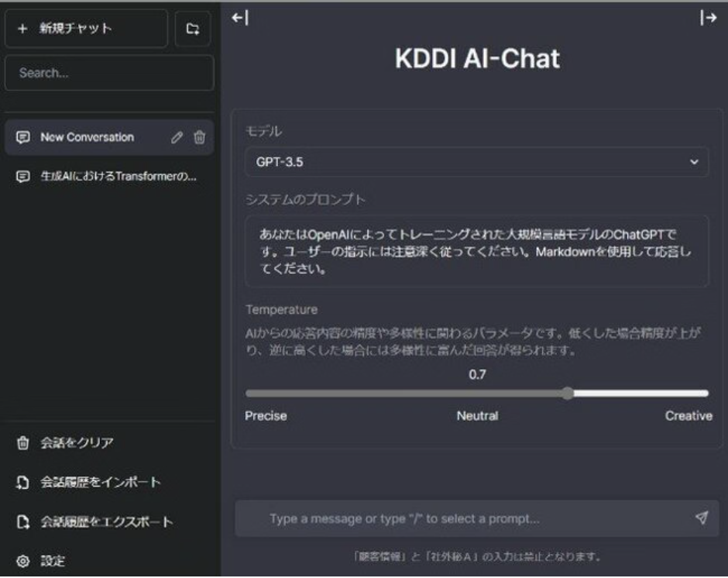This screenshot has height=578, width=728.
Task: Click the gear icon next to 設定
Action: [23, 561]
